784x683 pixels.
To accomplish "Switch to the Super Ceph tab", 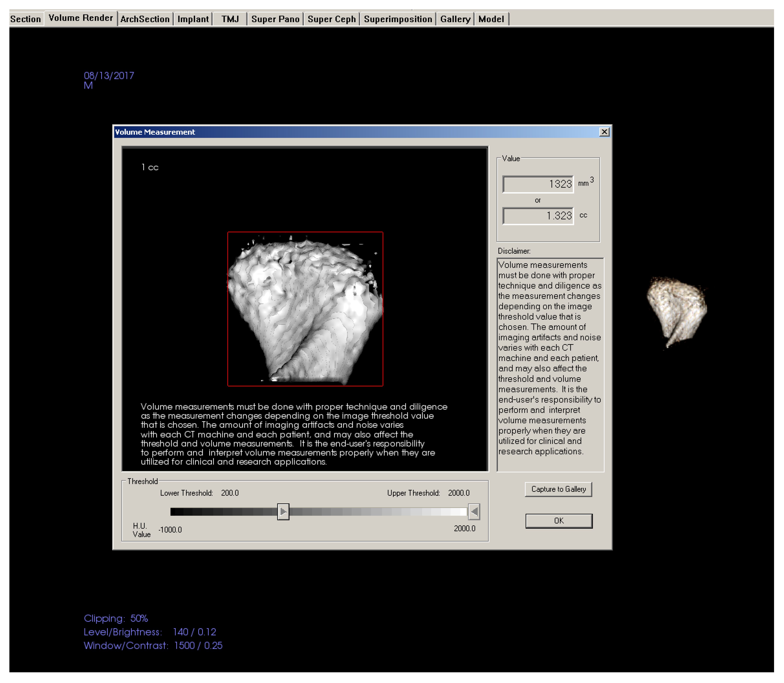I will (x=331, y=19).
